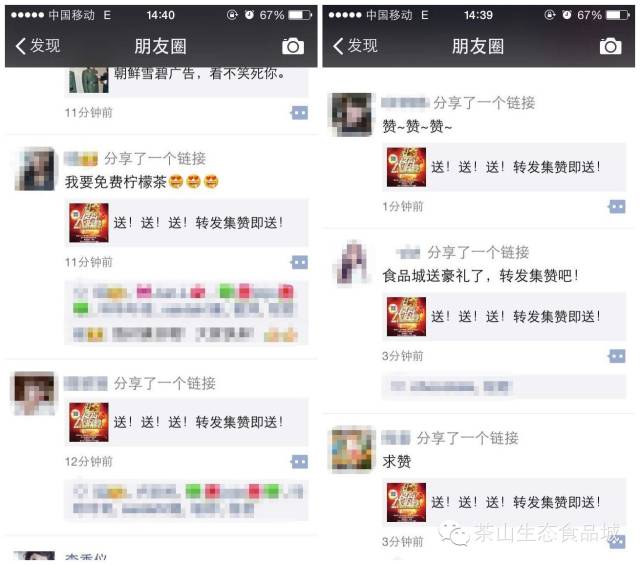Tap camera icon in left phone header
Screen dimensions: 640x565
(x=293, y=46)
